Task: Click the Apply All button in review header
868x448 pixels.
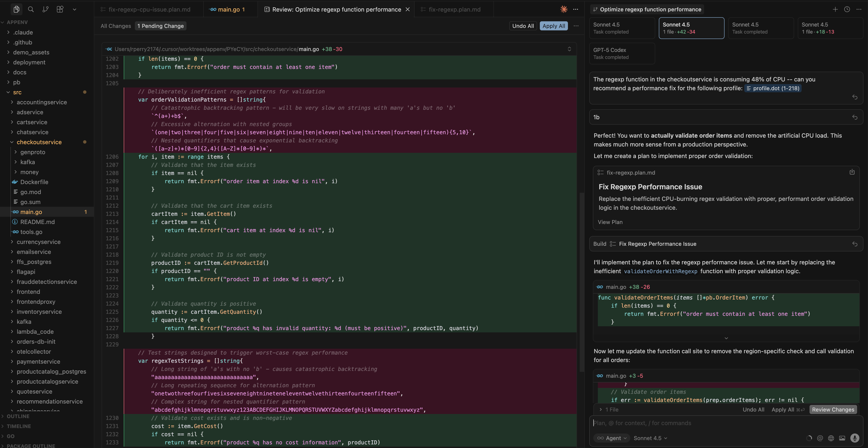Action: 554,26
